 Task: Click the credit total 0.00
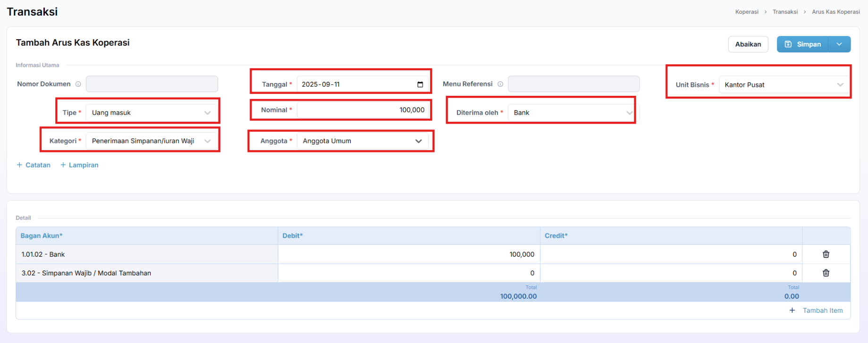click(x=792, y=296)
